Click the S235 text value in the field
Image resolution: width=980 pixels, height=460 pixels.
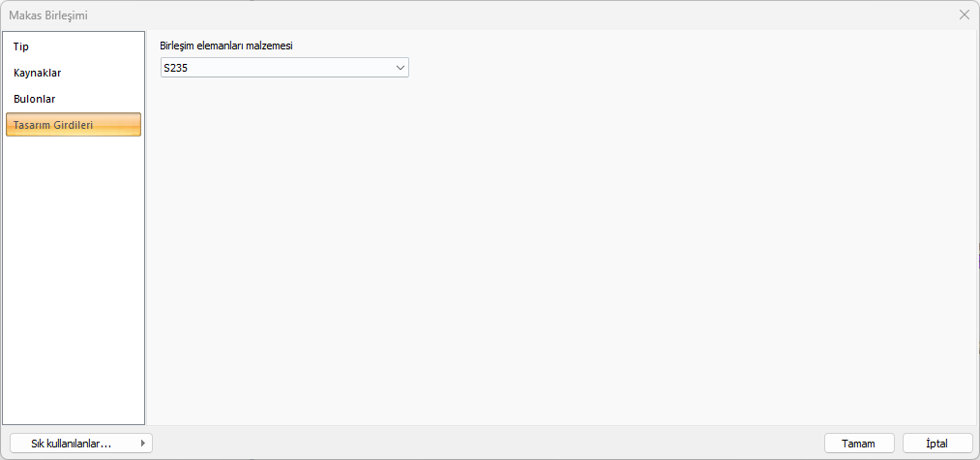[175, 68]
